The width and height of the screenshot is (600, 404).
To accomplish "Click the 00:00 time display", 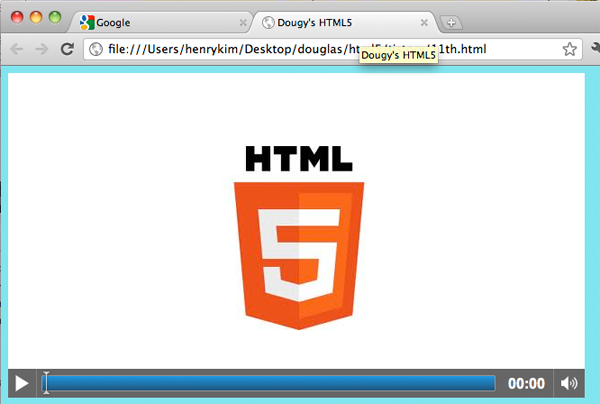I will point(526,384).
